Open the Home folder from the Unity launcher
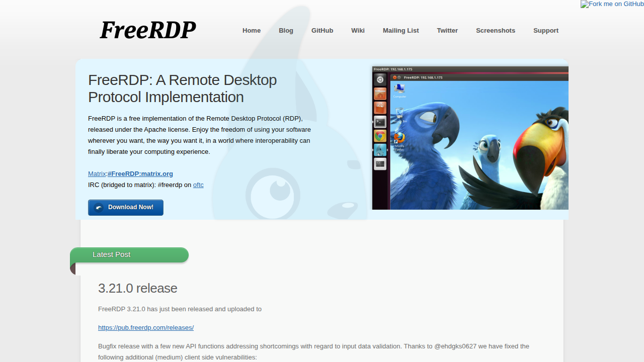 coord(380,93)
